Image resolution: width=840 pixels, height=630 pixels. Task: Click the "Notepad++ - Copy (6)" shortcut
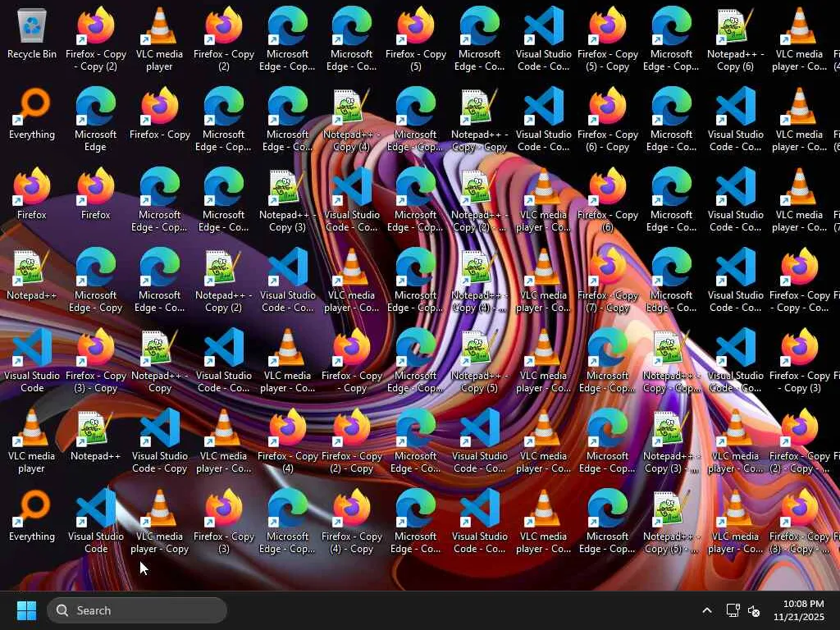pyautogui.click(x=736, y=39)
